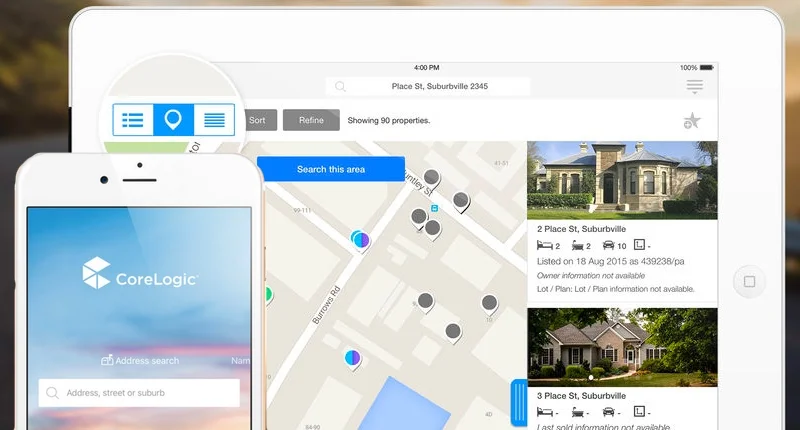Click the add-to-favourites star icon
This screenshot has height=430, width=800.
[691, 121]
